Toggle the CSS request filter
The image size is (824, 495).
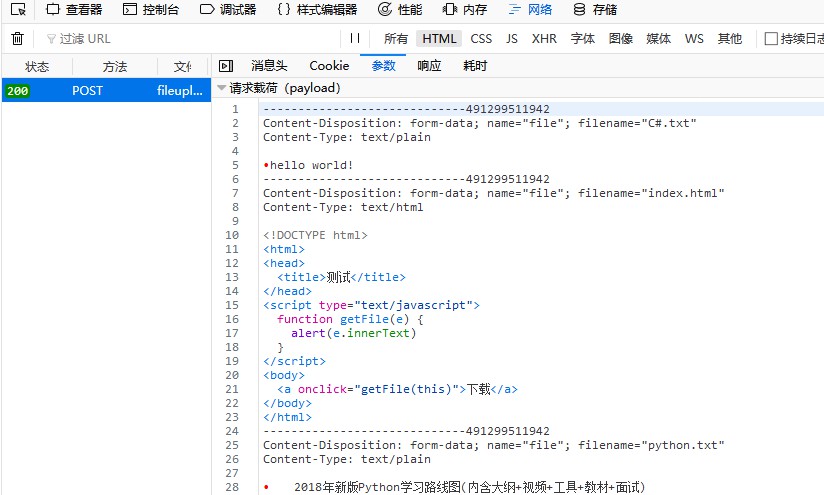click(481, 39)
